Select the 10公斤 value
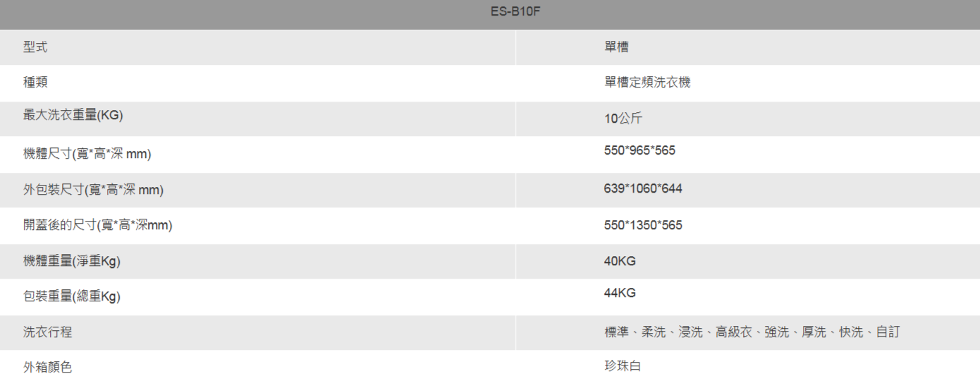Image resolution: width=980 pixels, height=381 pixels. (623, 119)
